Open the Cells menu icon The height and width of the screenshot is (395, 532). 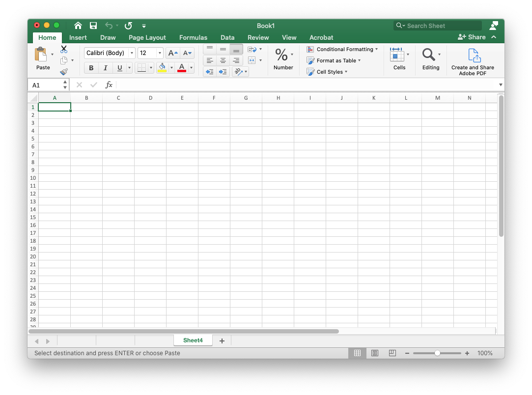click(396, 55)
